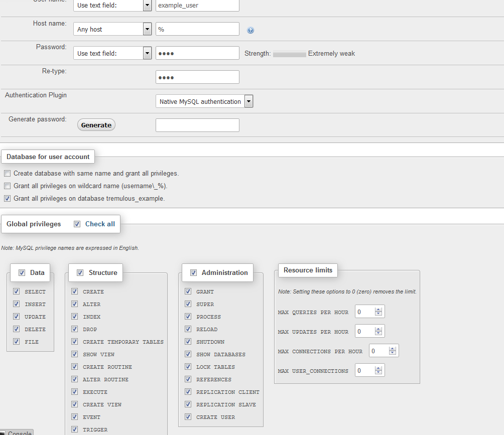Open the Password 'Use text field' dropdown
This screenshot has height=435, width=504.
tap(112, 53)
